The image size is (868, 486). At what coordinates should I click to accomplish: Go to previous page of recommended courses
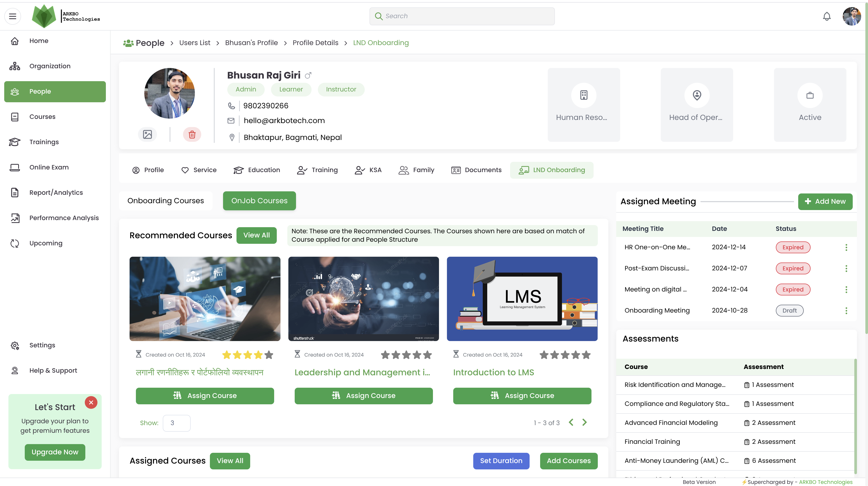pyautogui.click(x=571, y=422)
